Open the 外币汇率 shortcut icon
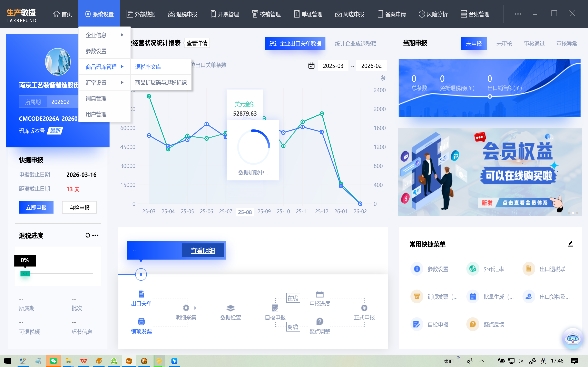 point(473,269)
